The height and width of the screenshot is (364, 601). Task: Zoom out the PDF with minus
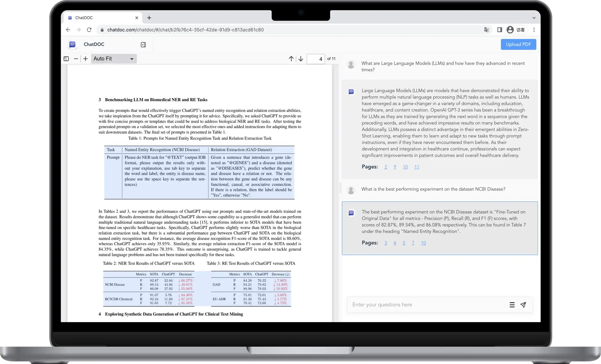click(76, 59)
